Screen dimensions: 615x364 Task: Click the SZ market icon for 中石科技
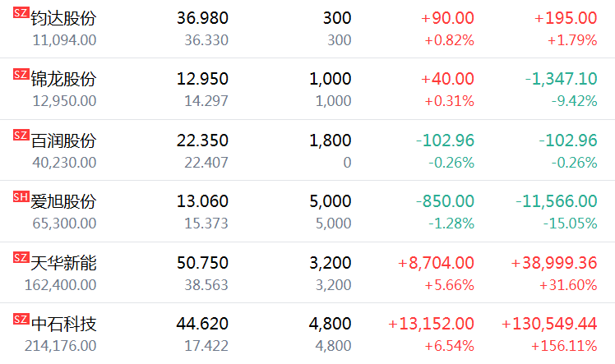point(21,319)
